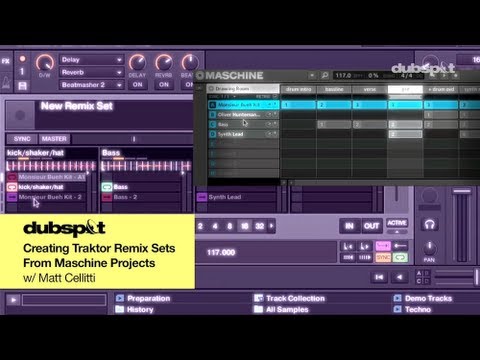This screenshot has height=360, width=480.
Task: Click the Bass - 2 sample cell icon
Action: tap(107, 197)
